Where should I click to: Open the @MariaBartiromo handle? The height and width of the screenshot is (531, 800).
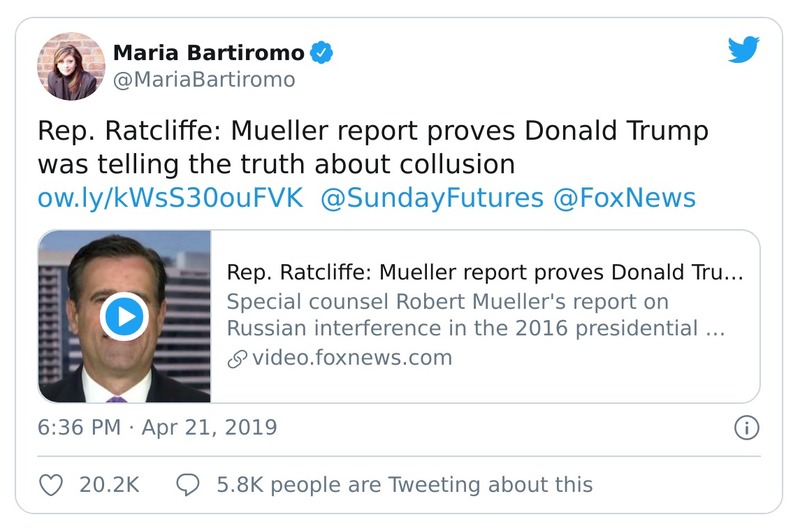pos(206,80)
